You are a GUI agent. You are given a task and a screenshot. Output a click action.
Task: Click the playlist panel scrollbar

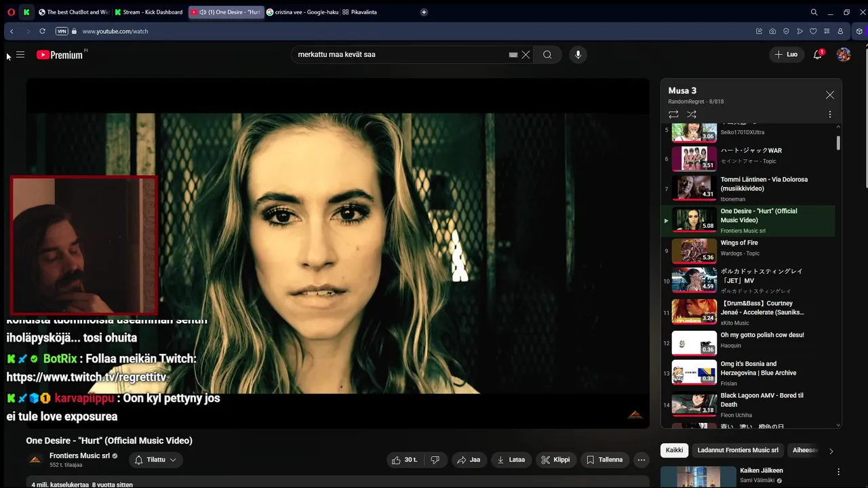(839, 143)
